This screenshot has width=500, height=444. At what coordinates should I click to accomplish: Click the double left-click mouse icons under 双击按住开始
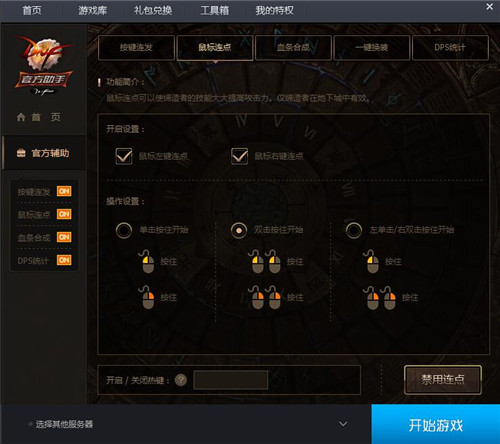[265, 261]
